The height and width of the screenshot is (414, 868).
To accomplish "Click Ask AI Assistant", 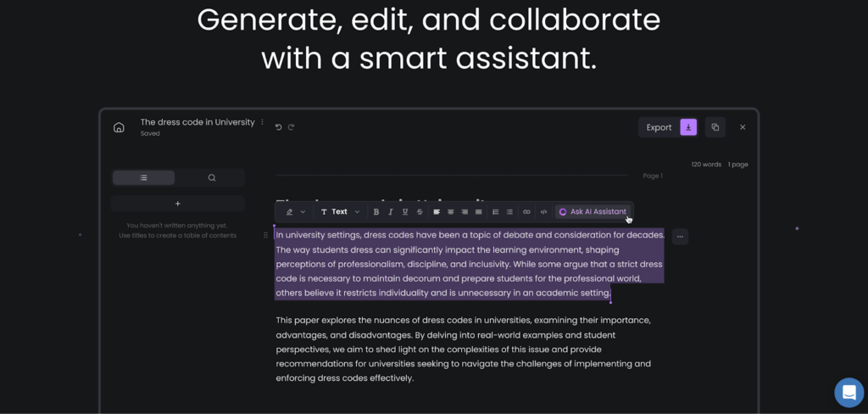I will pos(593,212).
